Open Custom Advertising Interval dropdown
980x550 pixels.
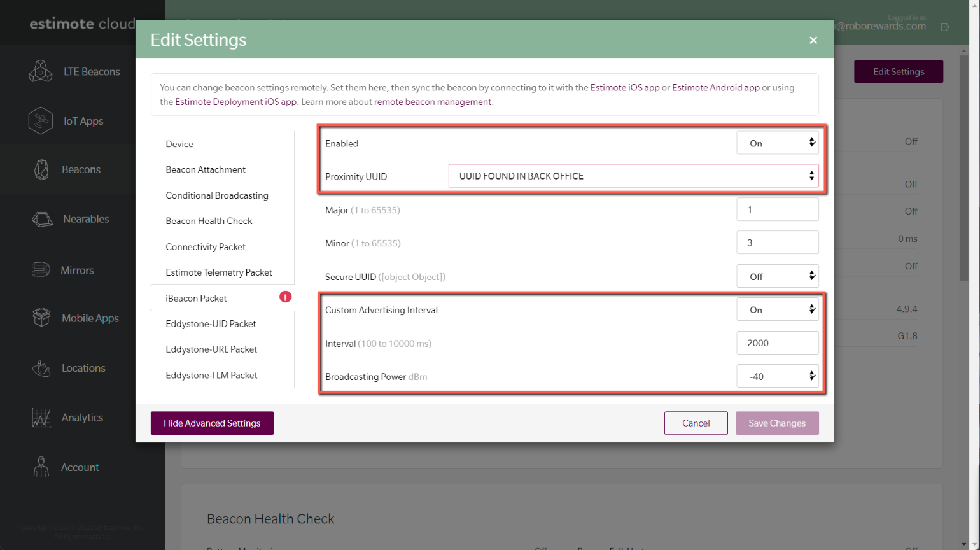tap(778, 309)
